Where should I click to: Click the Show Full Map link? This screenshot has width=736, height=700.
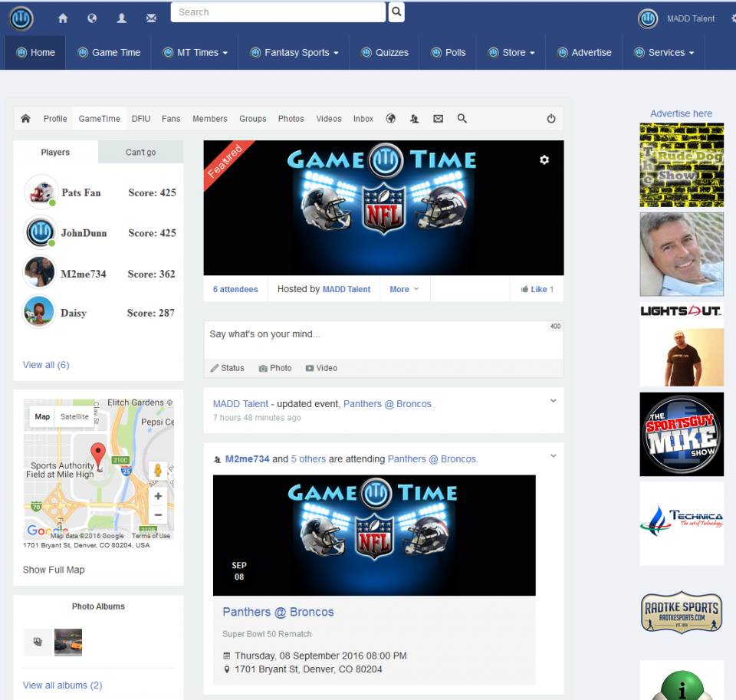(x=54, y=570)
